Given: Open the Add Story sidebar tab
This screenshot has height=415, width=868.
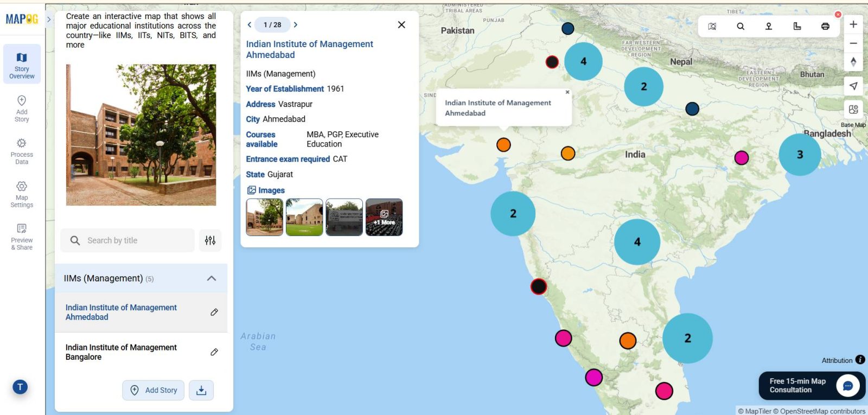Looking at the screenshot, I should (22, 108).
